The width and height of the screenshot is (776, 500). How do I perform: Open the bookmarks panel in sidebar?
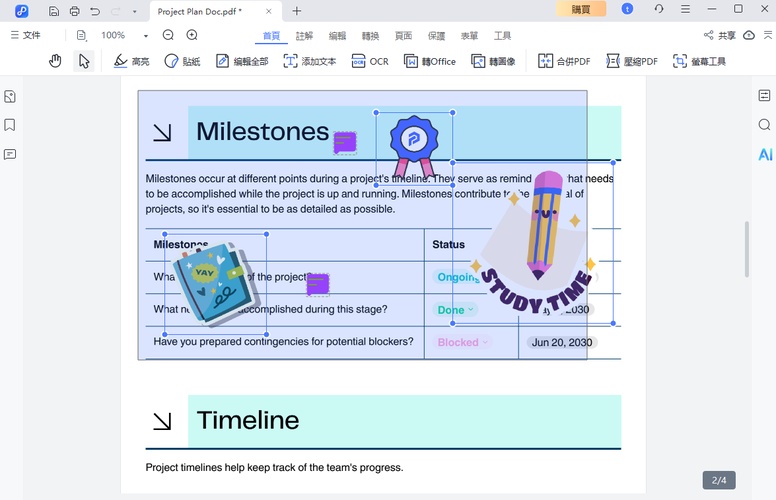(x=10, y=126)
